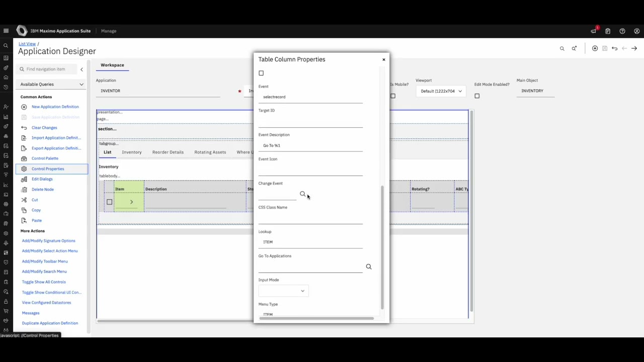Select the Workspace tab

point(112,65)
